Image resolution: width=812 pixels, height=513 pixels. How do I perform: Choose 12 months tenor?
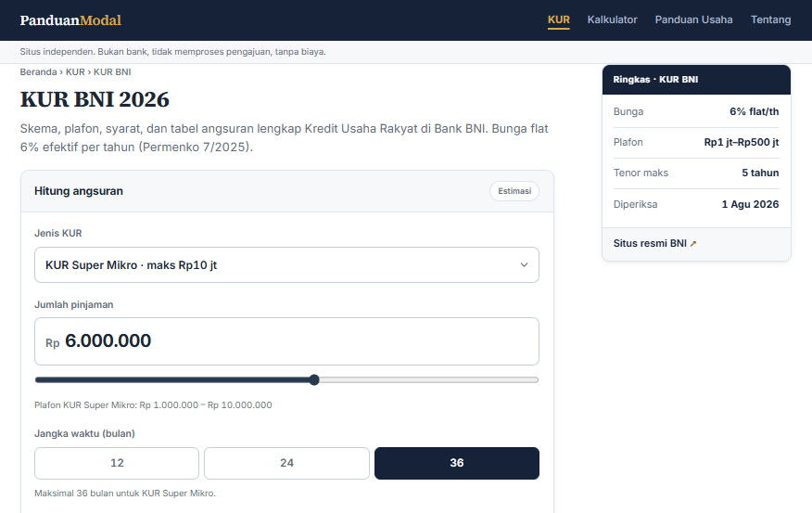[117, 463]
